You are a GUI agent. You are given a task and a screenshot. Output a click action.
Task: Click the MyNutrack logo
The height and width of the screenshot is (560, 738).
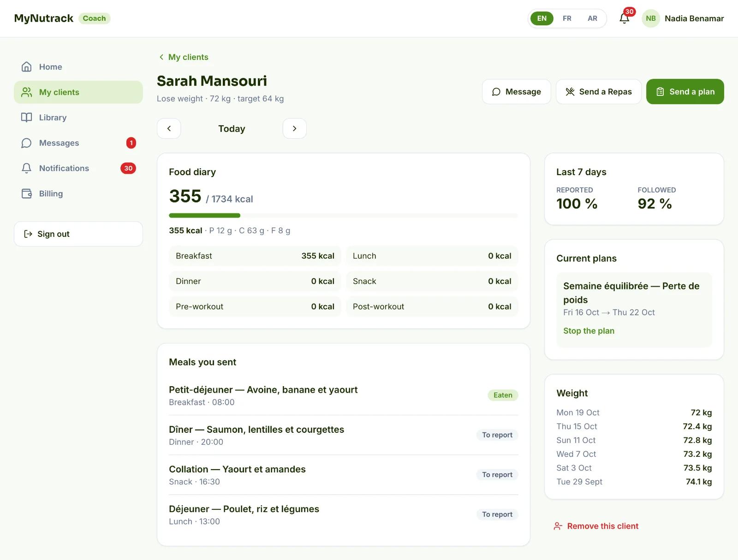(x=44, y=18)
